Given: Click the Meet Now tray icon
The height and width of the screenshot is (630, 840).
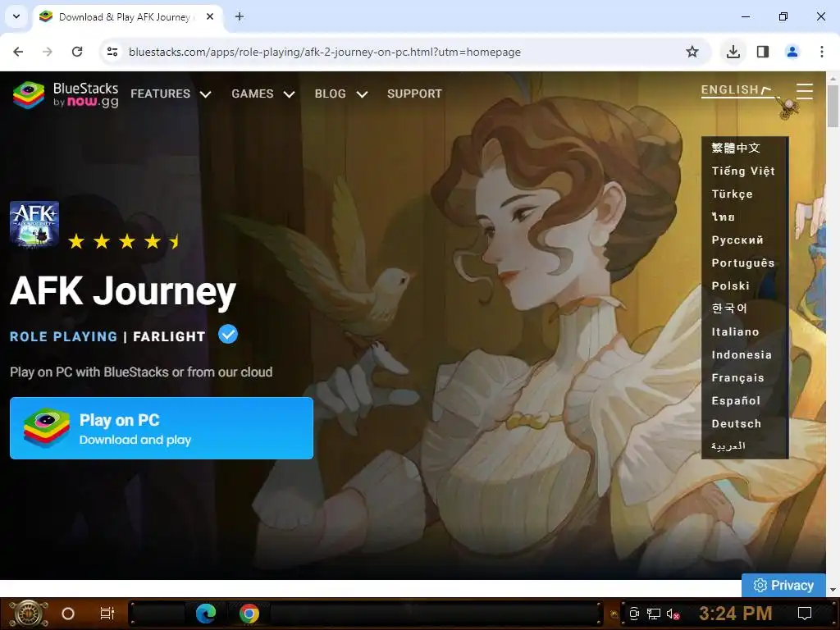Looking at the screenshot, I should pyautogui.click(x=634, y=614).
